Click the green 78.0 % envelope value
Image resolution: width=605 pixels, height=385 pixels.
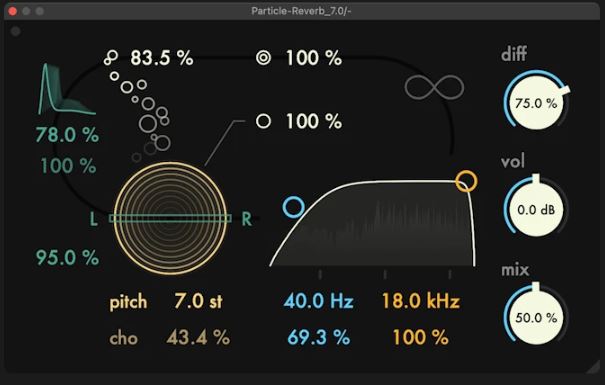tap(68, 135)
